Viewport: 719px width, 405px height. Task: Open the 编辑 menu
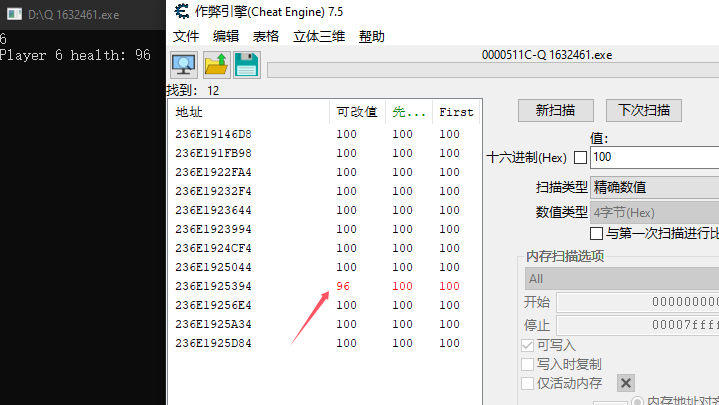[x=226, y=36]
